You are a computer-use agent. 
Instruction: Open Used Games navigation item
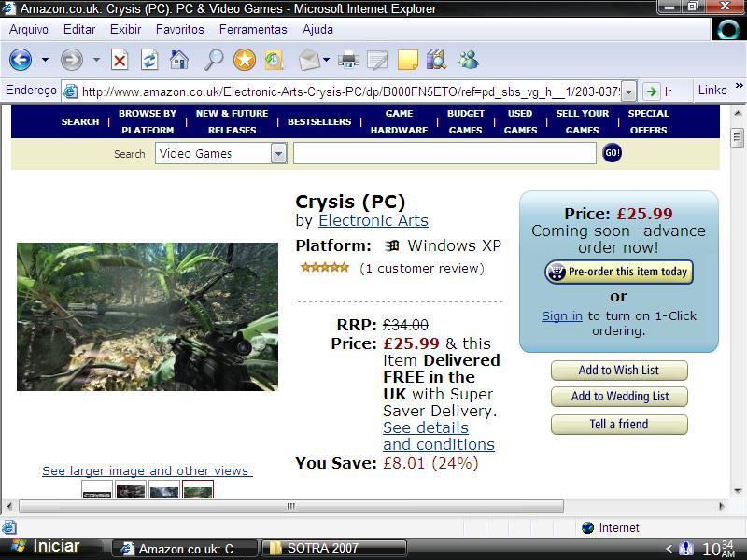[520, 121]
